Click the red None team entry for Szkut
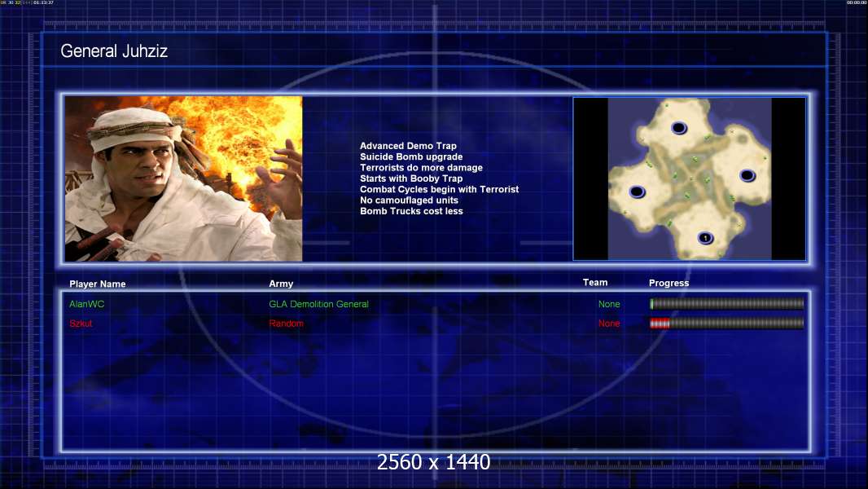 [609, 324]
